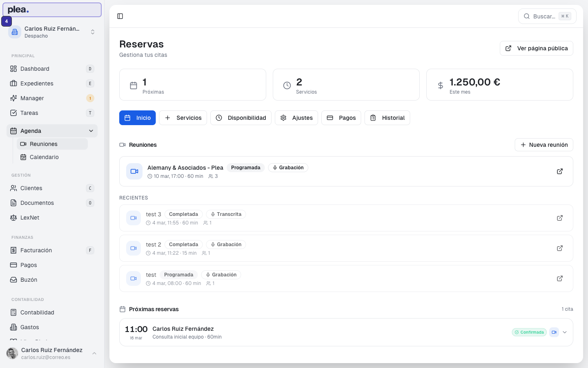
Task: Click Grabación badge on test 2
Action: point(226,245)
